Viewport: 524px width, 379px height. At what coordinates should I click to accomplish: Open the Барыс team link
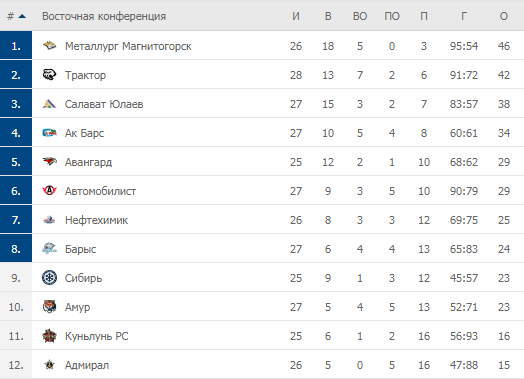pyautogui.click(x=81, y=249)
